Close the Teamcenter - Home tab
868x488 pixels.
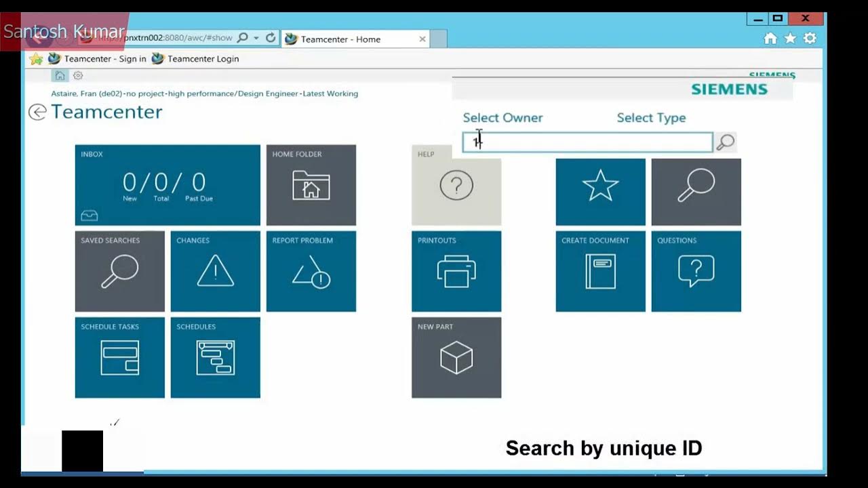[422, 39]
